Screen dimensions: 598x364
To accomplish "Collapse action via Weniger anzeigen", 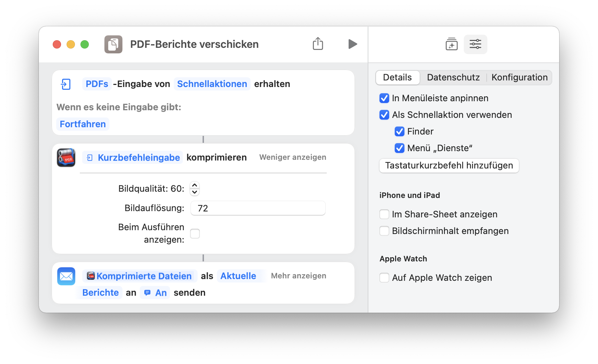I will (292, 157).
